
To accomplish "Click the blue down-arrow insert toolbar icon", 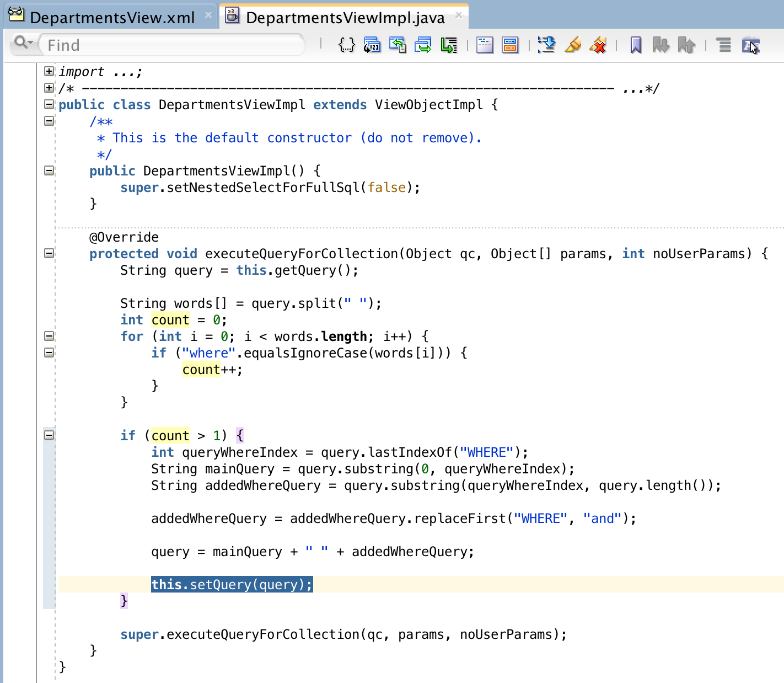I will tap(546, 45).
